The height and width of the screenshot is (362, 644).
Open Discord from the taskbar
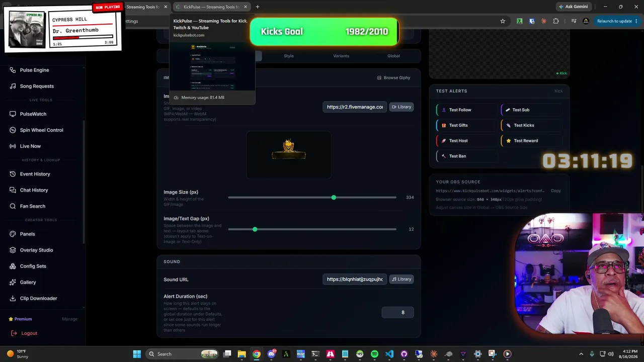click(x=272, y=354)
